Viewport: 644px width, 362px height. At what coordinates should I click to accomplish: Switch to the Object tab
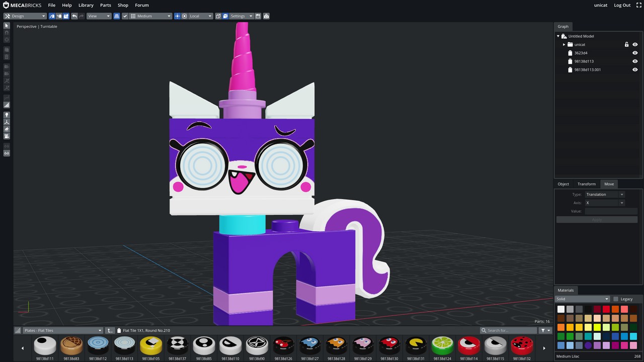pos(563,184)
